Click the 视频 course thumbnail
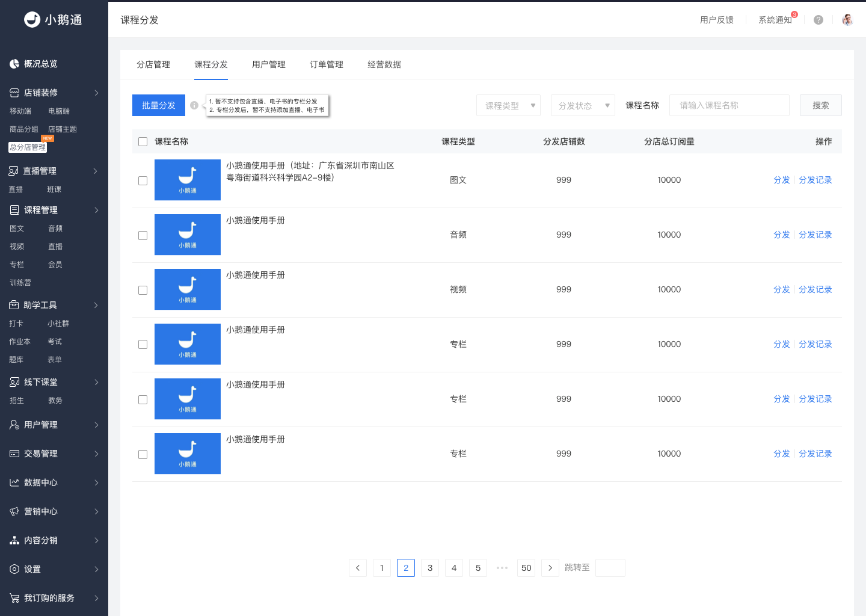866x616 pixels. (x=188, y=289)
